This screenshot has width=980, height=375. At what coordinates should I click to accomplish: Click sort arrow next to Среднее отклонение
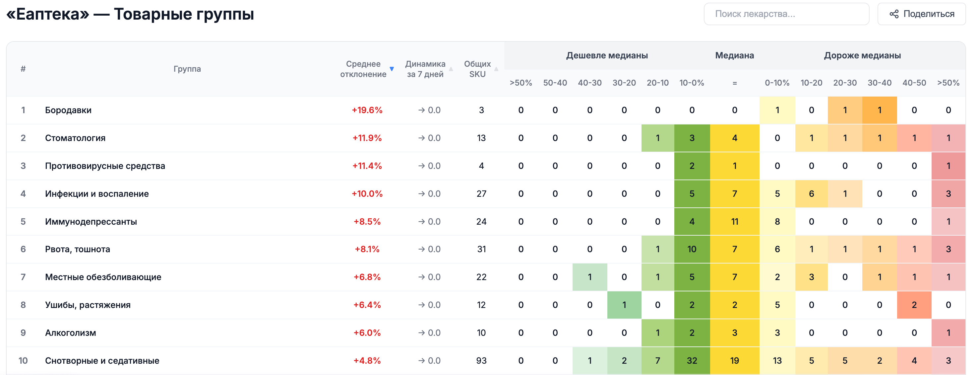coord(392,69)
